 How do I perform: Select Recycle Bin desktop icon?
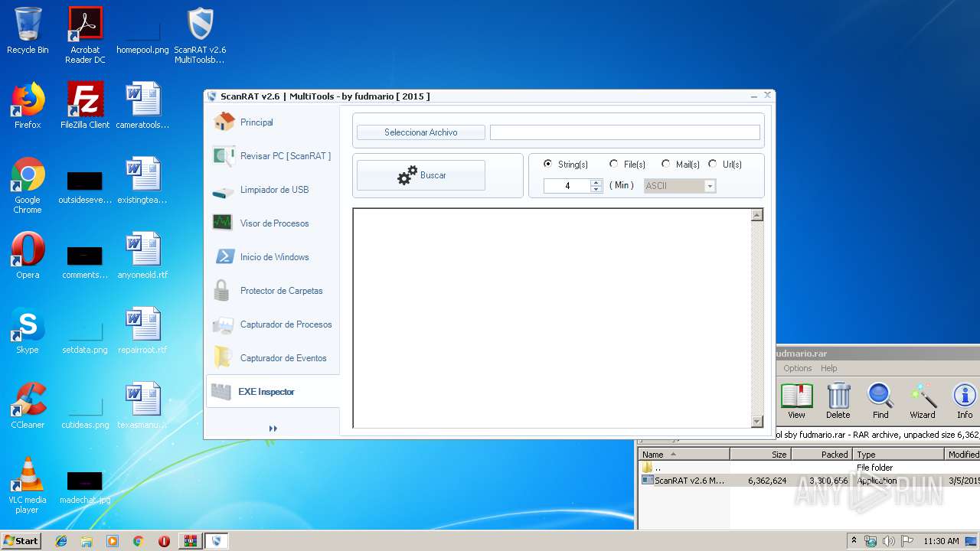[28, 31]
